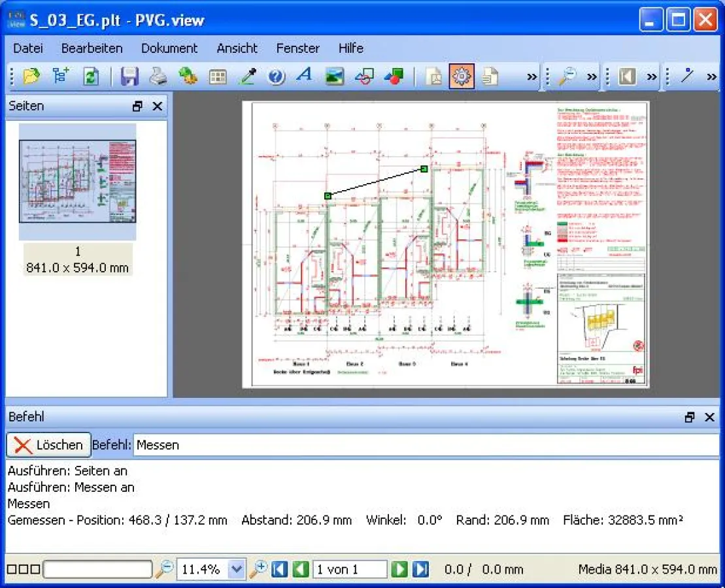Select the page 1 thumbnail in Seiten
The width and height of the screenshot is (725, 588).
pyautogui.click(x=77, y=182)
